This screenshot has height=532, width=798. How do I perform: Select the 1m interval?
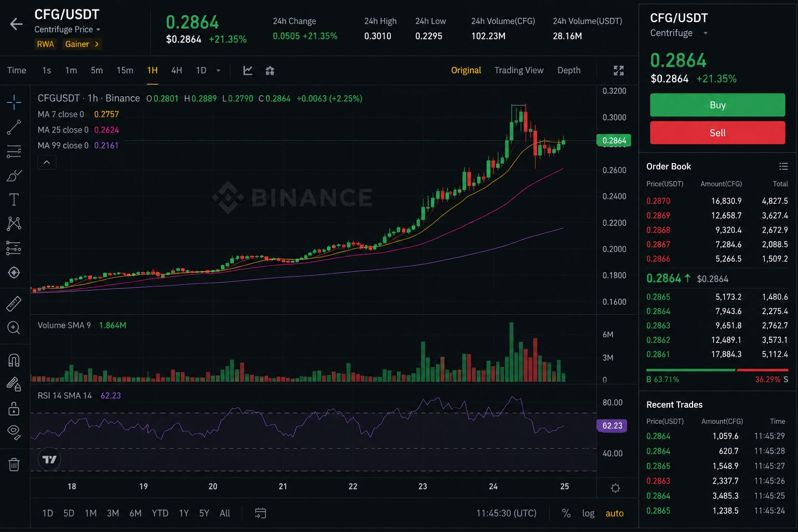pos(71,70)
